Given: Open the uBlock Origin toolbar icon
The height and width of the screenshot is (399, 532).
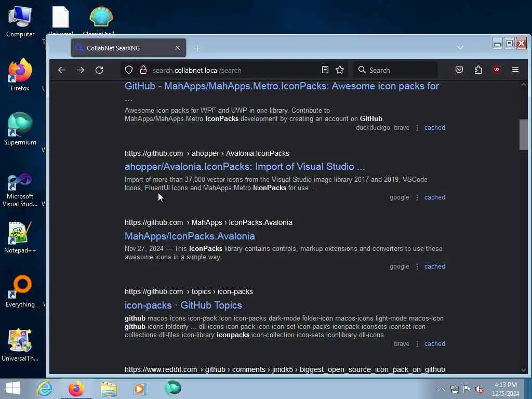Looking at the screenshot, I should tap(496, 70).
